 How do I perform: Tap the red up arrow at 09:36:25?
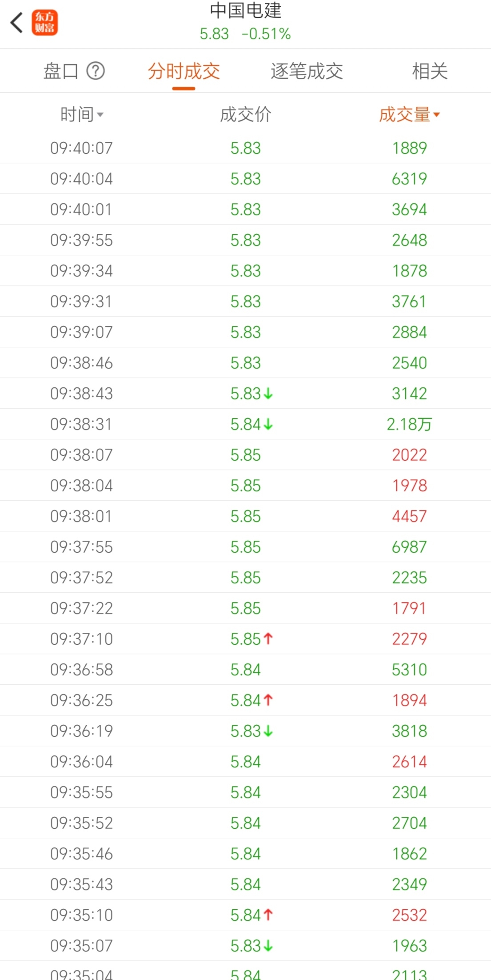pyautogui.click(x=268, y=700)
